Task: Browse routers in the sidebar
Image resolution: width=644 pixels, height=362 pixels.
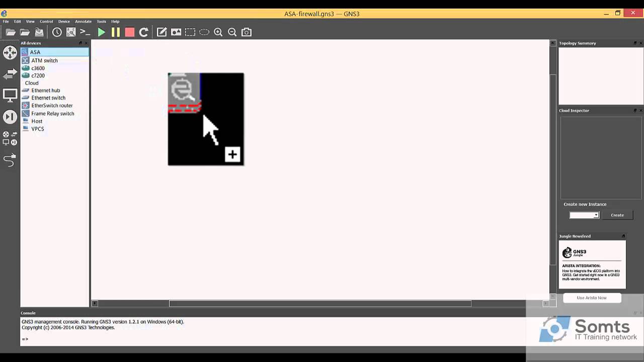Action: pos(10,52)
